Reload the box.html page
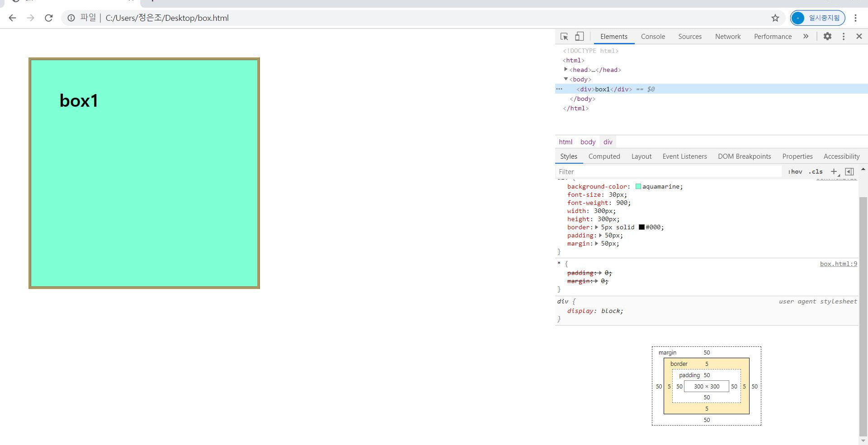 pyautogui.click(x=49, y=18)
